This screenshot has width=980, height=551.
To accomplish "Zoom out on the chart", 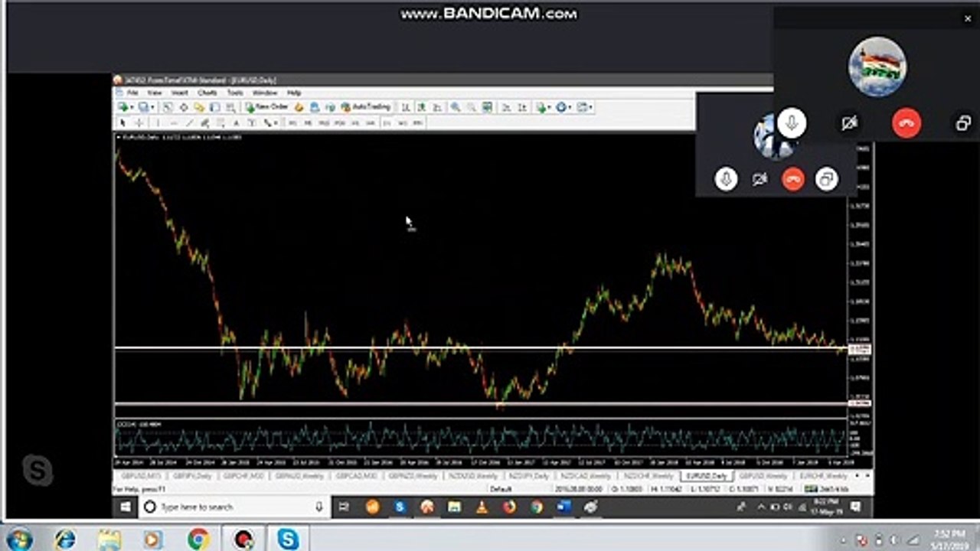I will 472,107.
